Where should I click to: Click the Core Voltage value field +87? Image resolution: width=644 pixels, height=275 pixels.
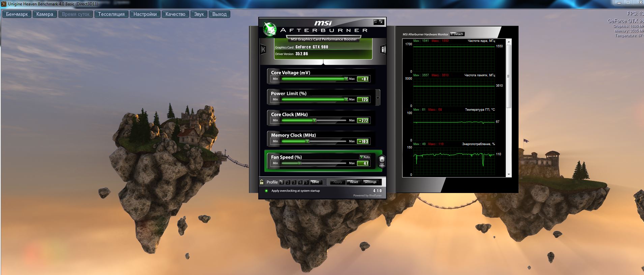click(x=363, y=79)
